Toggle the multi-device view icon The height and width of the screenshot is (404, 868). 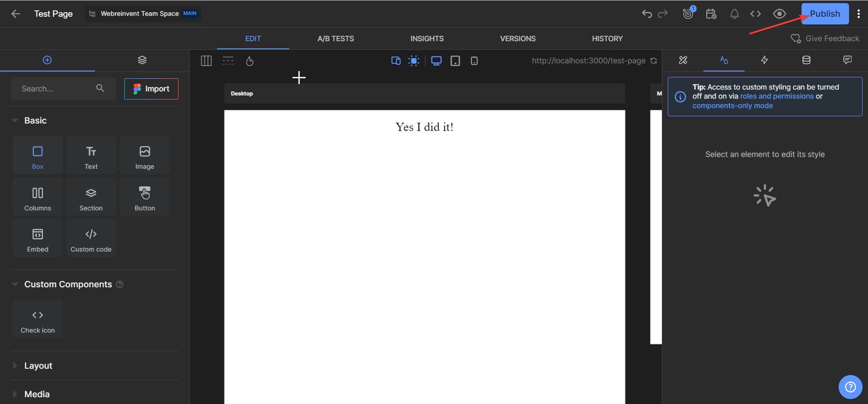pos(396,61)
